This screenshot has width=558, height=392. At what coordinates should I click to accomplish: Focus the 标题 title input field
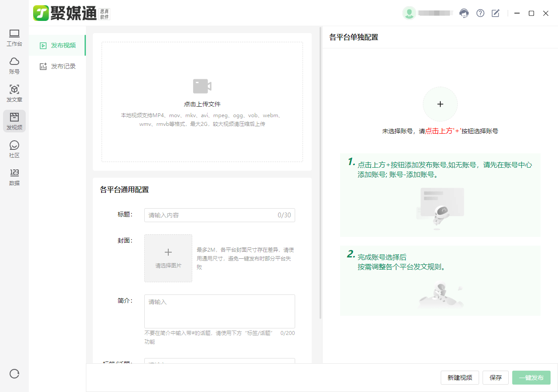(x=220, y=215)
